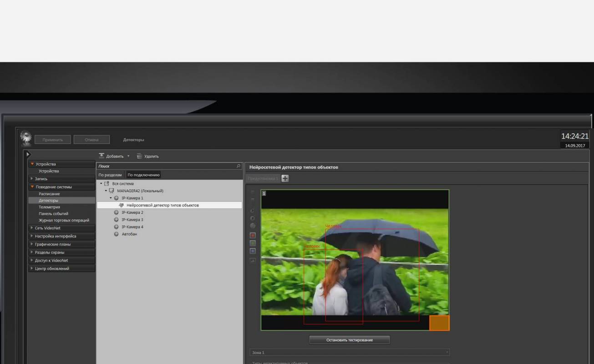Expand the Сеть VideoNet section
This screenshot has height=364, width=594.
click(61, 228)
